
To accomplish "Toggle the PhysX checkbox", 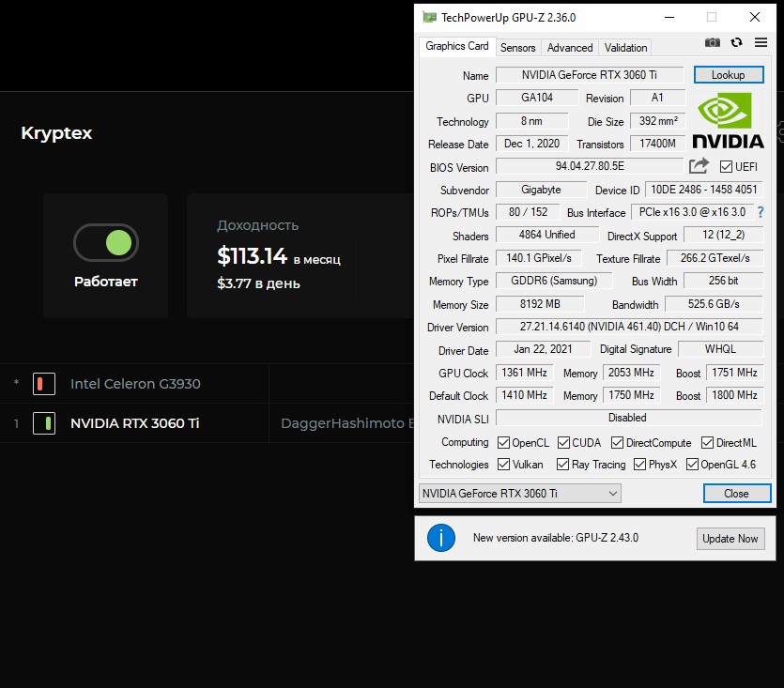I will click(x=639, y=465).
